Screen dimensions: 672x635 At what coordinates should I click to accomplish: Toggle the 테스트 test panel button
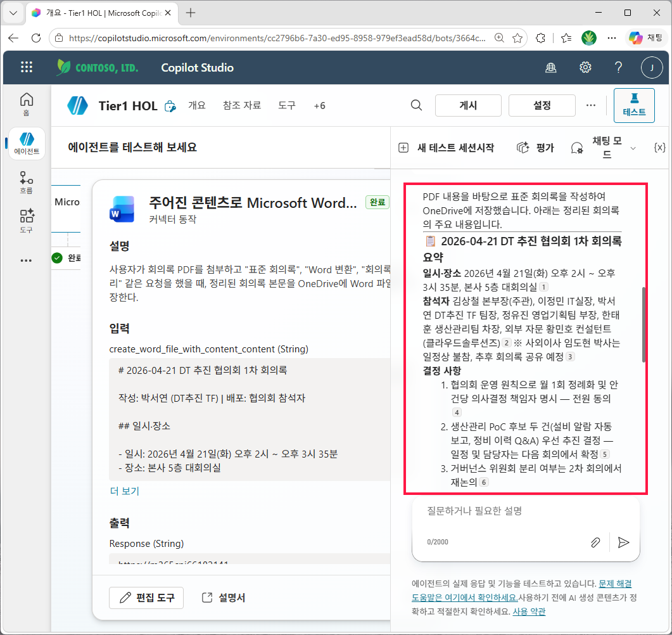634,105
